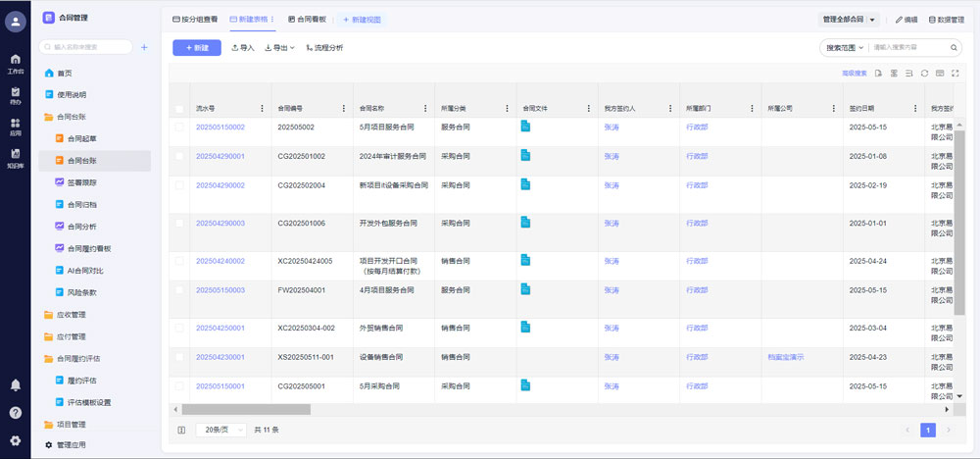The height and width of the screenshot is (459, 980).
Task: Open the 高级搜索 link
Action: [854, 73]
